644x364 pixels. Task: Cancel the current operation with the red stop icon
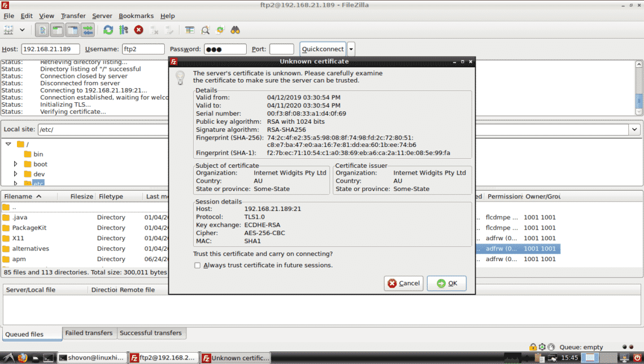click(138, 30)
